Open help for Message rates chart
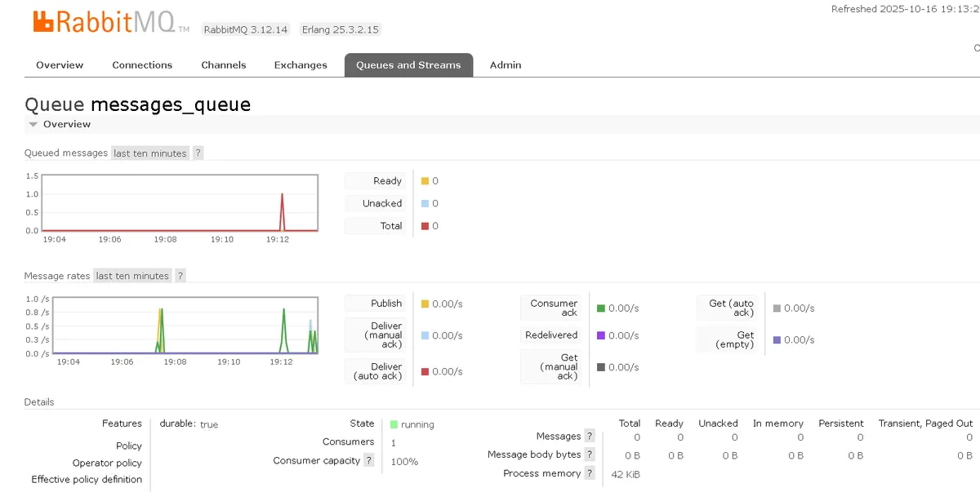Viewport: 980px width, 501px height. tap(180, 276)
